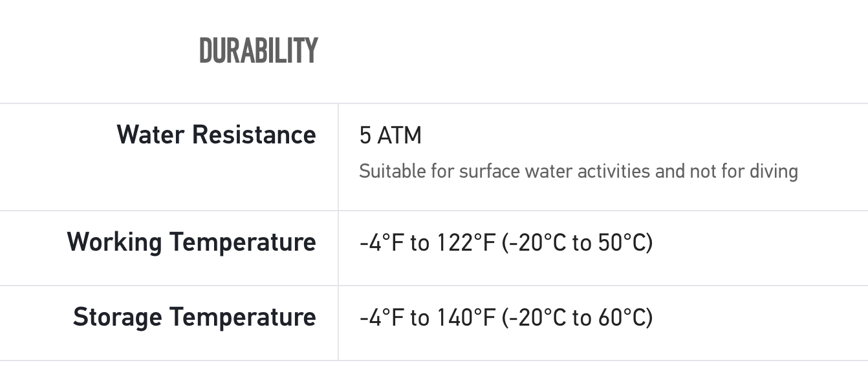Click the -4°F to 122°F Fahrenheit range
The width and height of the screenshot is (868, 367).
pos(428,243)
